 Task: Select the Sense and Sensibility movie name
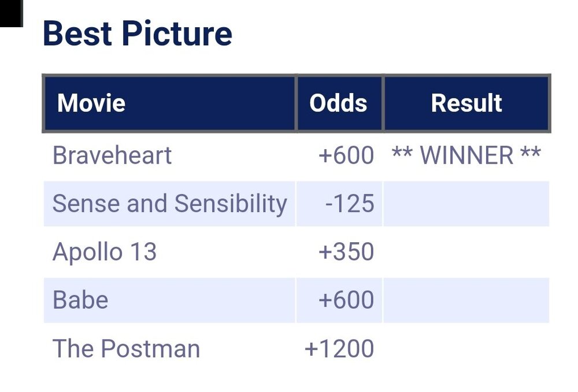pyautogui.click(x=169, y=204)
